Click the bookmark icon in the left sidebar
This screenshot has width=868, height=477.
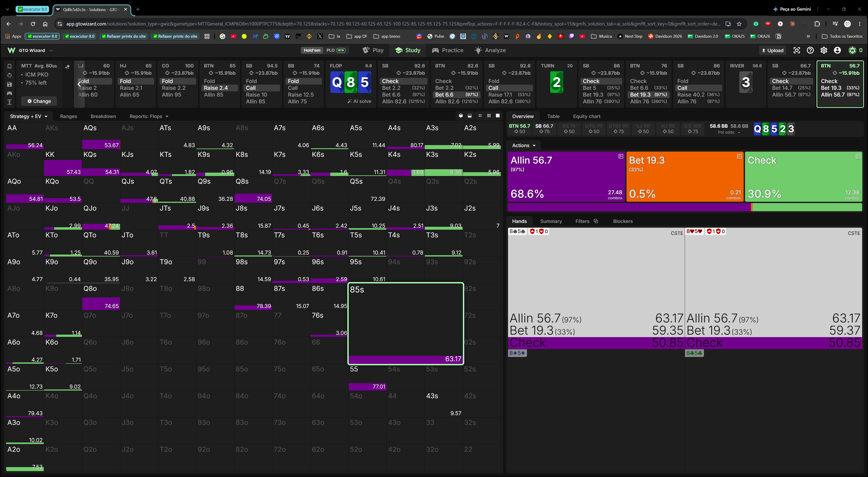pyautogui.click(x=9, y=66)
